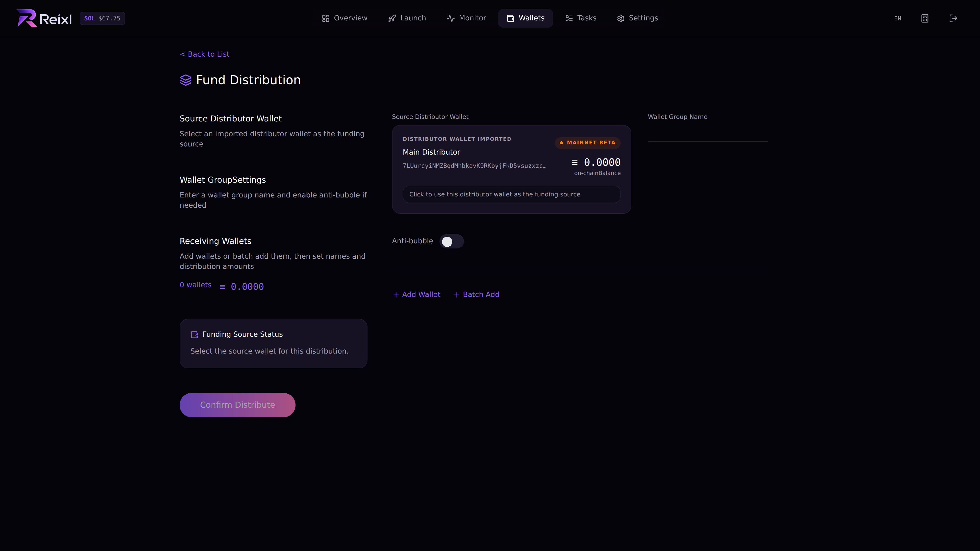
Task: Click the on-chainBalance 0.0000 value
Action: [596, 162]
